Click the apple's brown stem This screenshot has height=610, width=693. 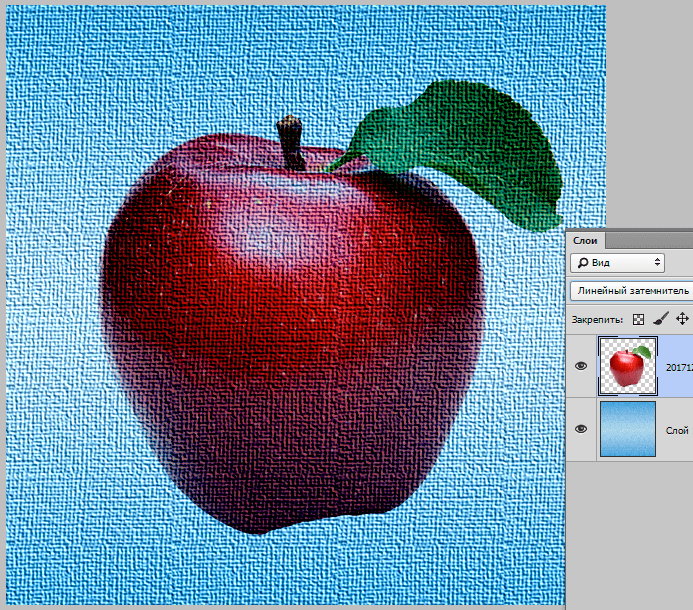pos(292,144)
